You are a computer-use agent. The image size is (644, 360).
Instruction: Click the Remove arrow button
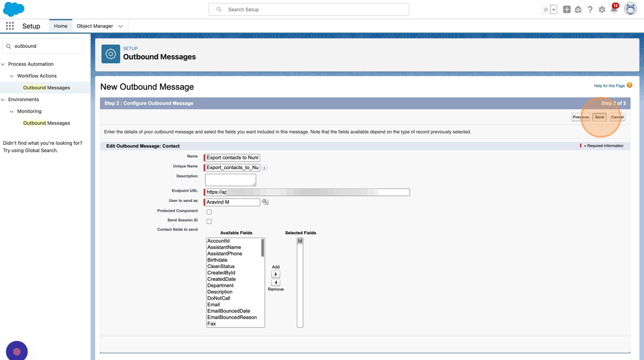(x=275, y=282)
